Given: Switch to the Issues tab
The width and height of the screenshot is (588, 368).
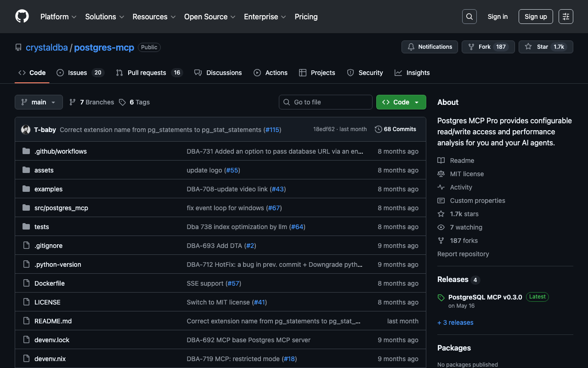Looking at the screenshot, I should (x=80, y=73).
